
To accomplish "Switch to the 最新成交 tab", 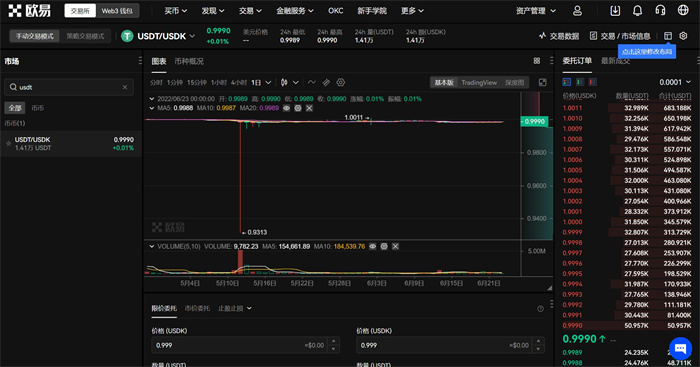I will coord(615,61).
